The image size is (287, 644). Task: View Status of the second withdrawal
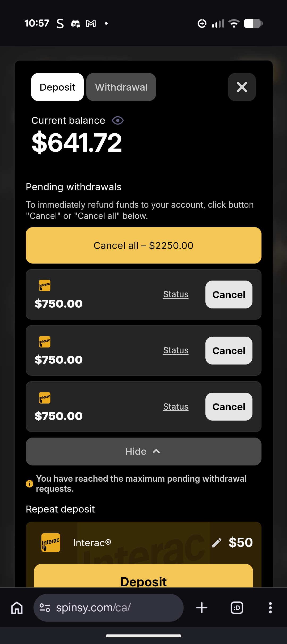coord(176,350)
